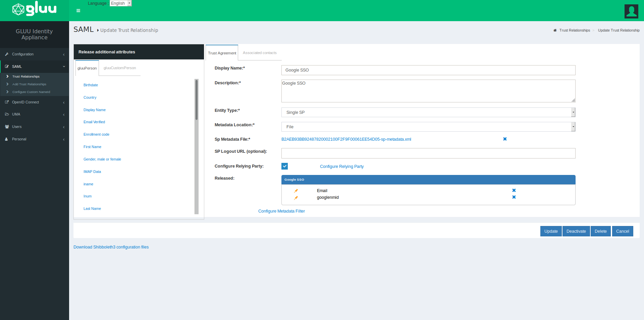Click the SAML edit icon in sidebar
The height and width of the screenshot is (320, 644).
[7, 66]
